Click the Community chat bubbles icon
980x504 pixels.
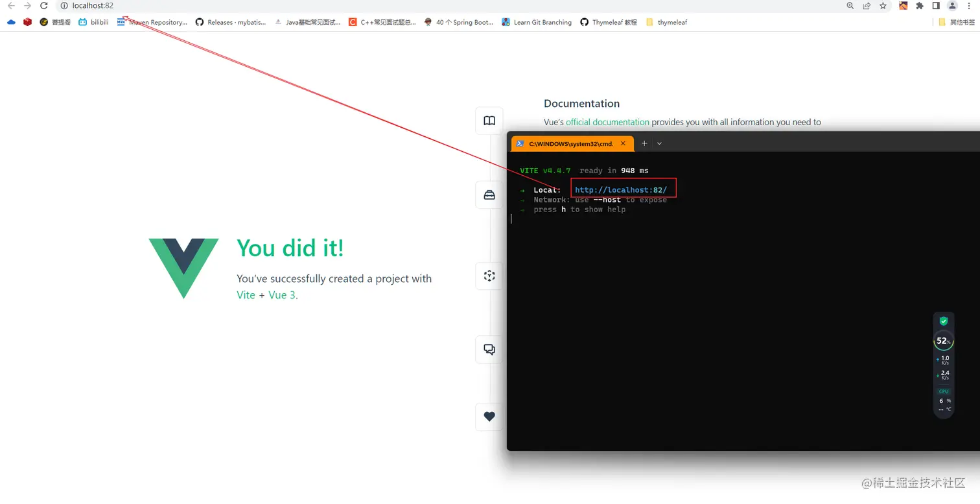(x=489, y=350)
